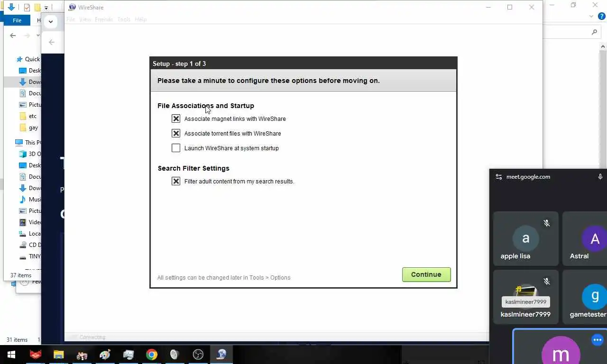Screen dimensions: 607x364
Task: Click the '37 items' status text
Action: click(x=21, y=275)
